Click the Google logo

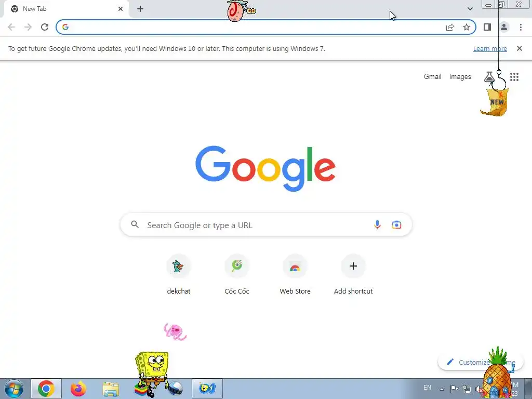(x=265, y=169)
